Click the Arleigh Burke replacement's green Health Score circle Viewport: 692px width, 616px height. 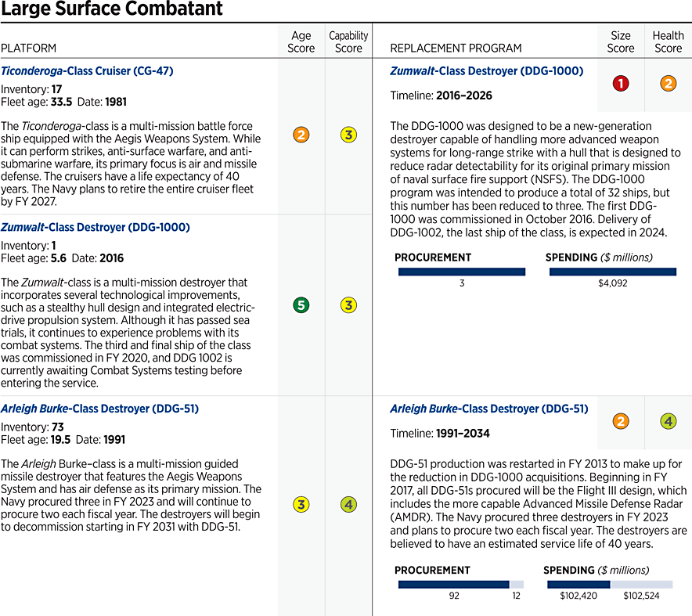pyautogui.click(x=668, y=421)
